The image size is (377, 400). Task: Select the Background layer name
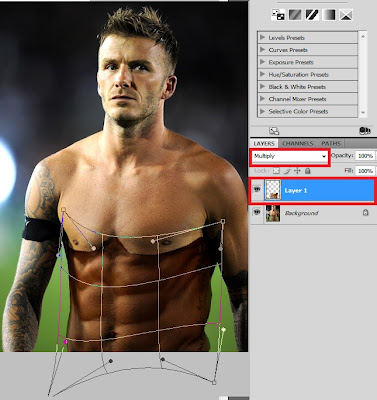pyautogui.click(x=301, y=213)
